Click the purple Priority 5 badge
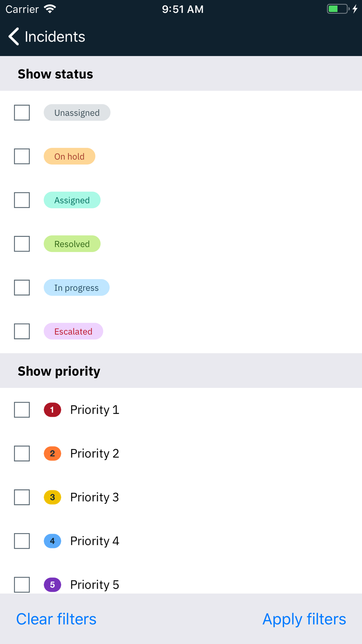 (x=52, y=585)
